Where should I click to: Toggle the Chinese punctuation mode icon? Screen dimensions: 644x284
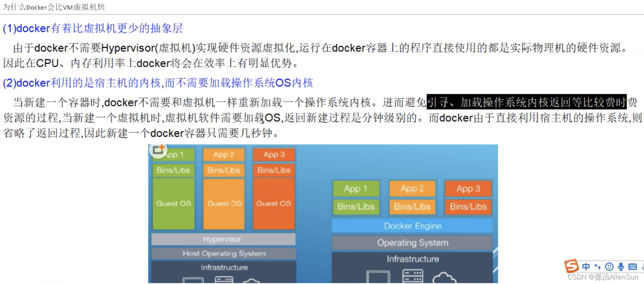click(598, 267)
